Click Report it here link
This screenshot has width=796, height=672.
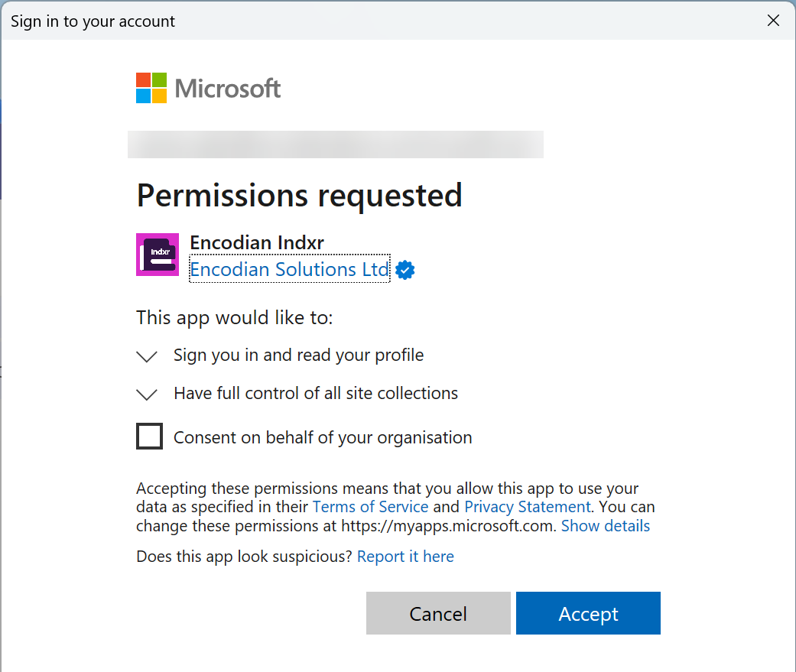pos(405,557)
